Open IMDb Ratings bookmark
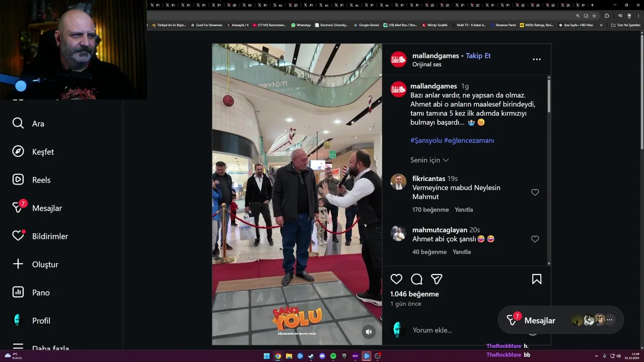 pos(536,25)
